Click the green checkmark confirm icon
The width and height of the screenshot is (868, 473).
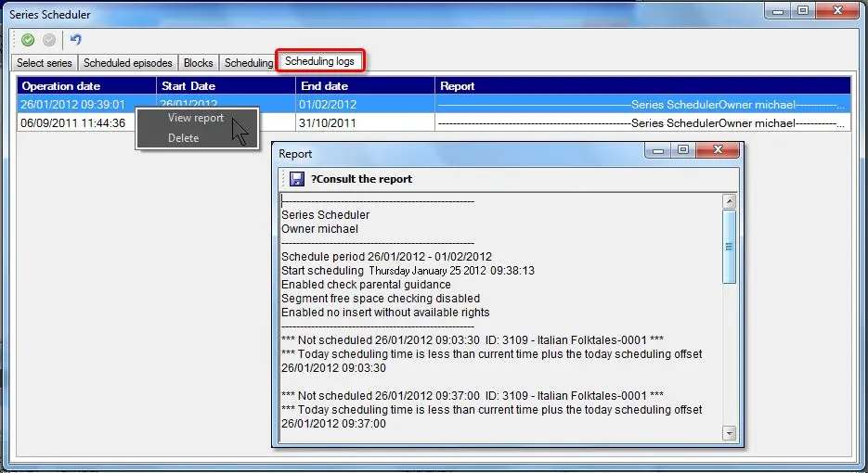(28, 40)
